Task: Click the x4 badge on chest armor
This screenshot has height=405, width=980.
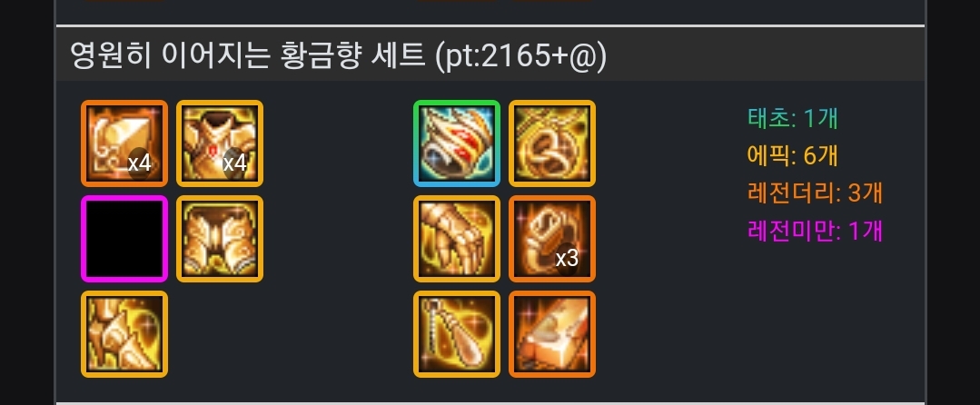Action: [x=235, y=163]
